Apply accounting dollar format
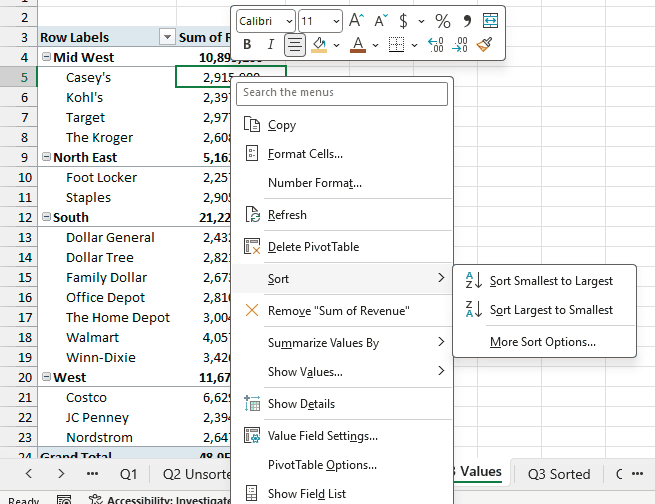 tap(403, 20)
